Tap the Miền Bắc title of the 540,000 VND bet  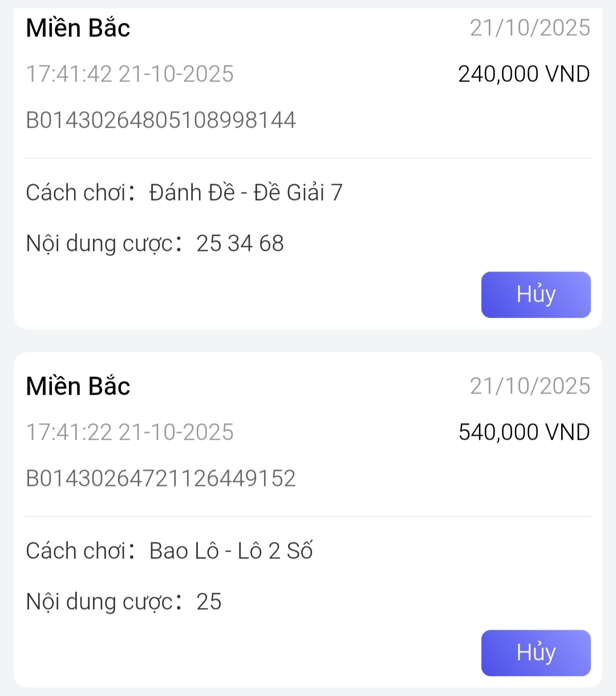[78, 386]
